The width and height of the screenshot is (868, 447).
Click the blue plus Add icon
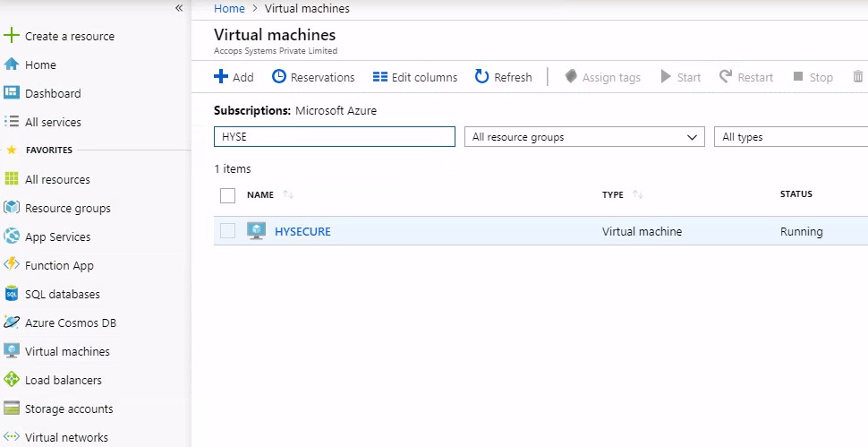(221, 76)
